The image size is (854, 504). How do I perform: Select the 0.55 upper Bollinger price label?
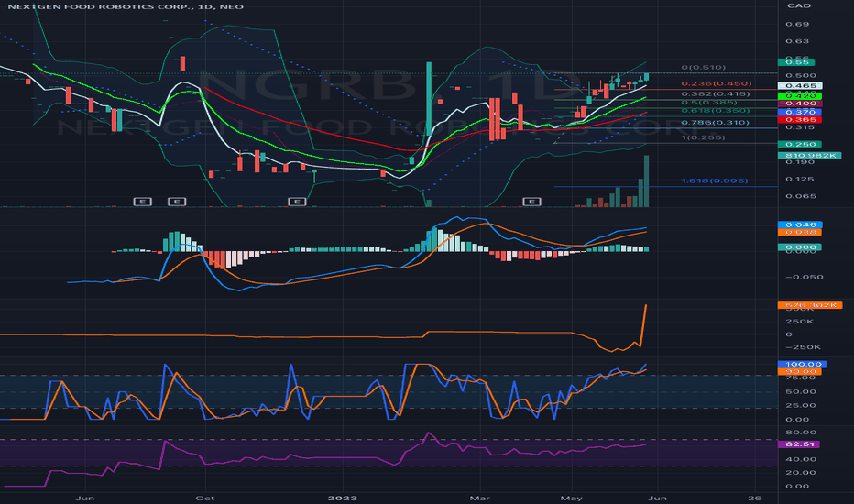(796, 62)
